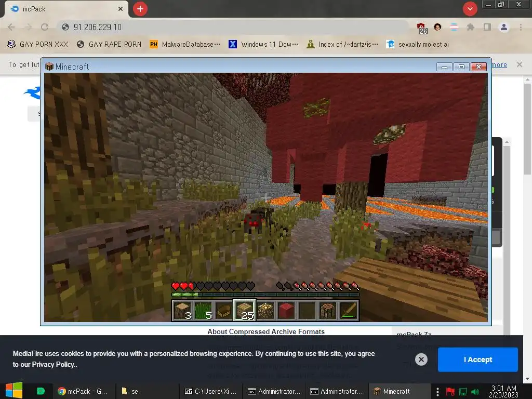
Task: Select the red block hotbar slot
Action: [286, 311]
